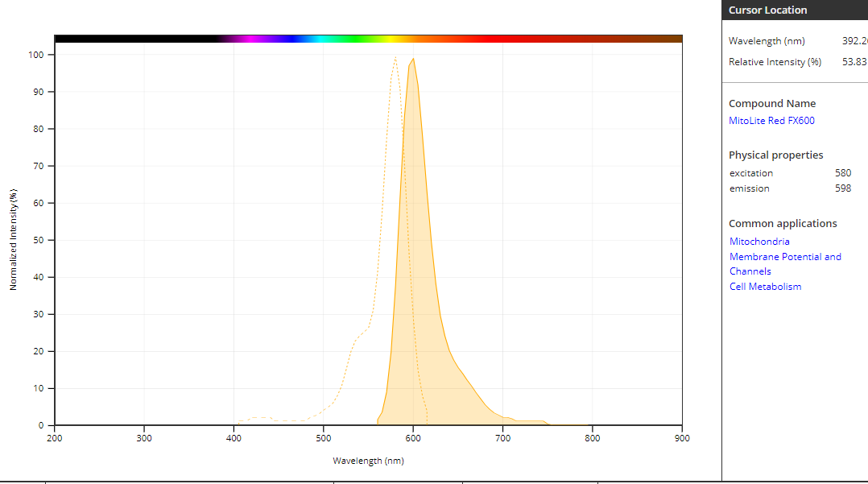Screen dimensions: 868x484
Task: Select the excitation value 580
Action: (x=842, y=173)
